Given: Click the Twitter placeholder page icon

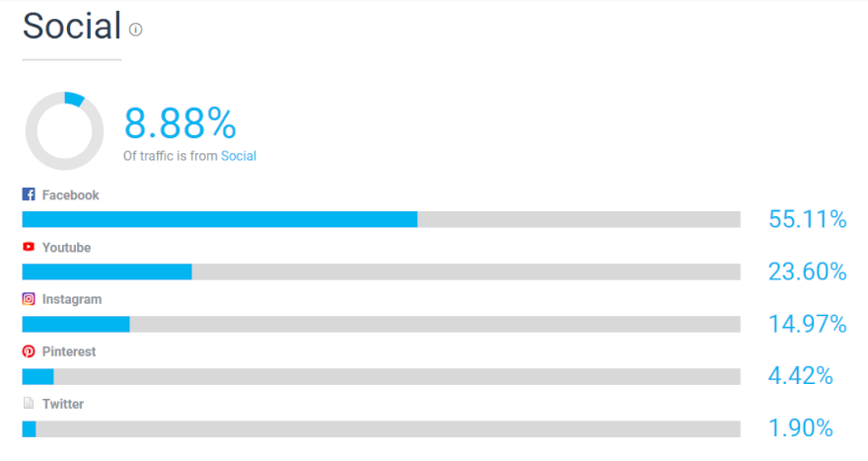Looking at the screenshot, I should (29, 403).
